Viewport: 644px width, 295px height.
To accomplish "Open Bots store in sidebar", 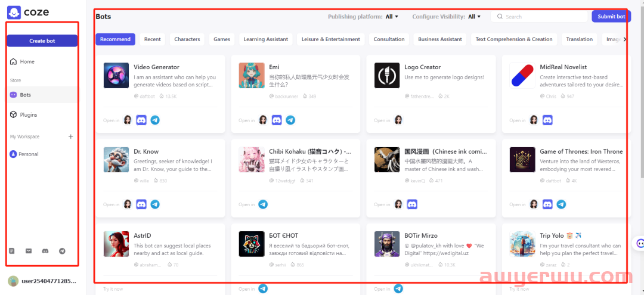I will click(42, 95).
